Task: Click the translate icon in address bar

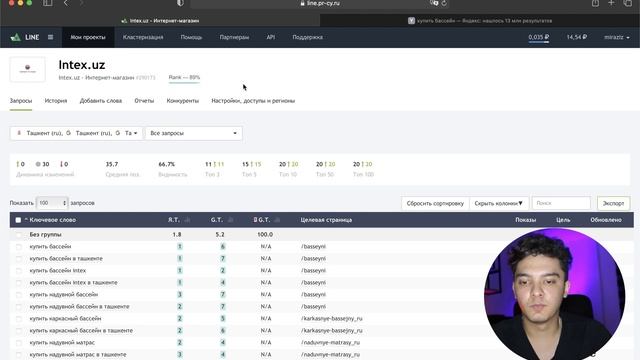Action: pos(434,3)
